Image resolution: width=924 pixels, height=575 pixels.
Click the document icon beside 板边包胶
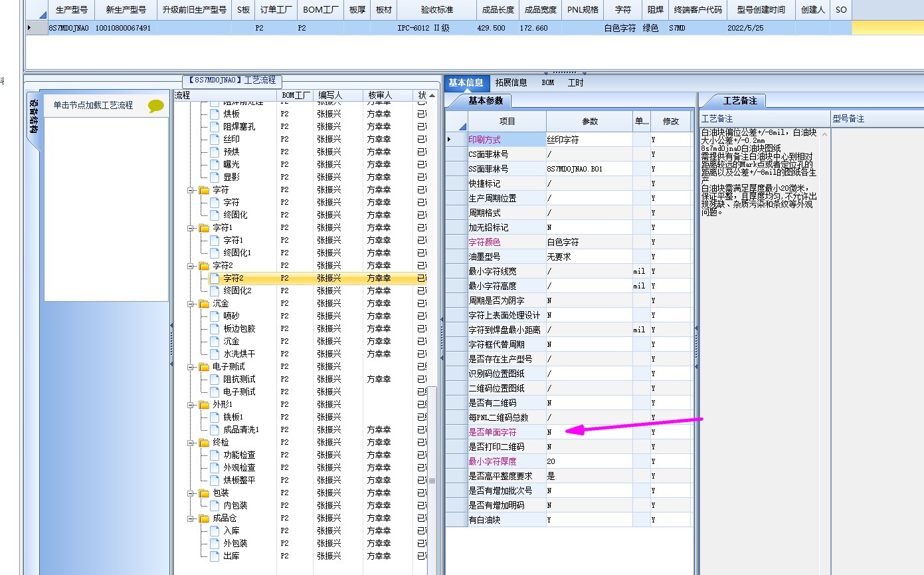click(215, 329)
